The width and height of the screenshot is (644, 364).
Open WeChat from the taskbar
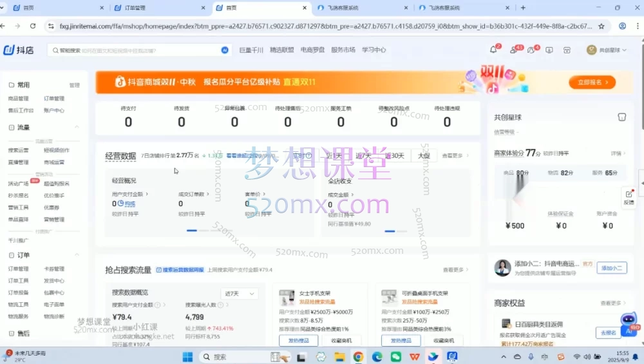tap(396, 357)
